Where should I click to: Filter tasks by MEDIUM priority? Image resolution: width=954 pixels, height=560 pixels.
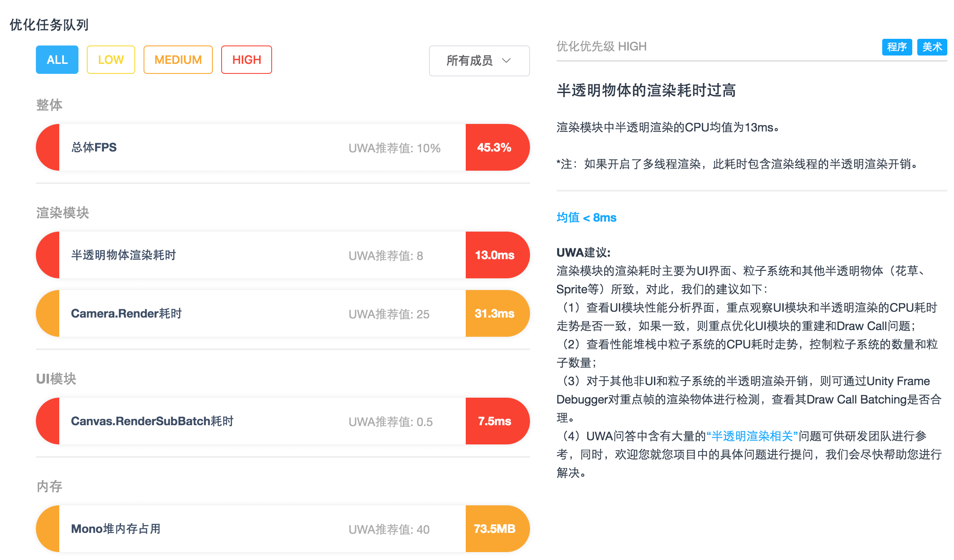178,60
